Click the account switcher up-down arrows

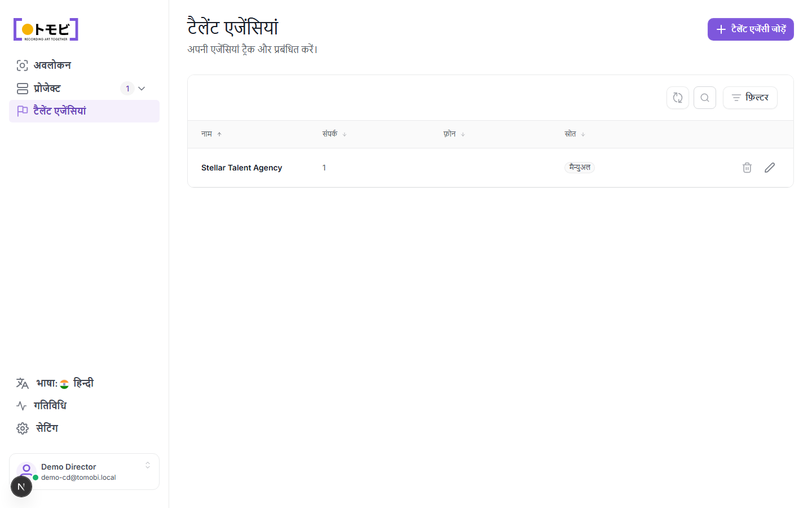coord(148,465)
